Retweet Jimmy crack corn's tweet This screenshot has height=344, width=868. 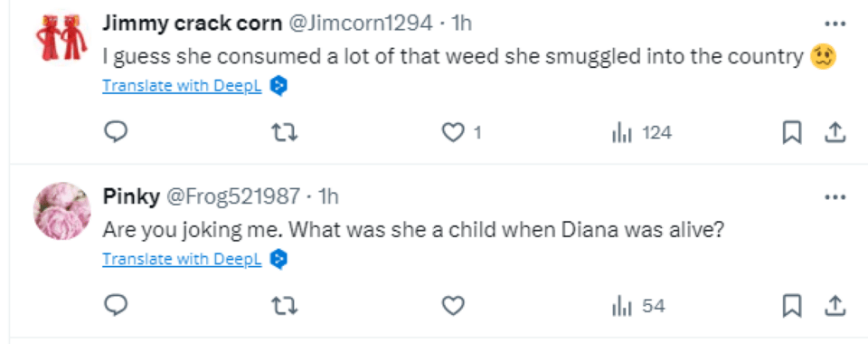tap(285, 132)
